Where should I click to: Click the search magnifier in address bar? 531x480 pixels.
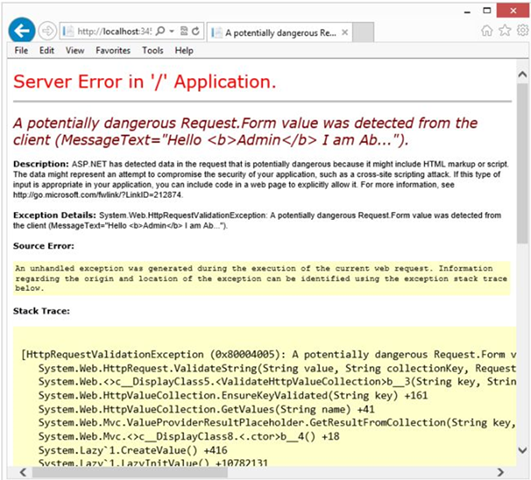click(161, 31)
